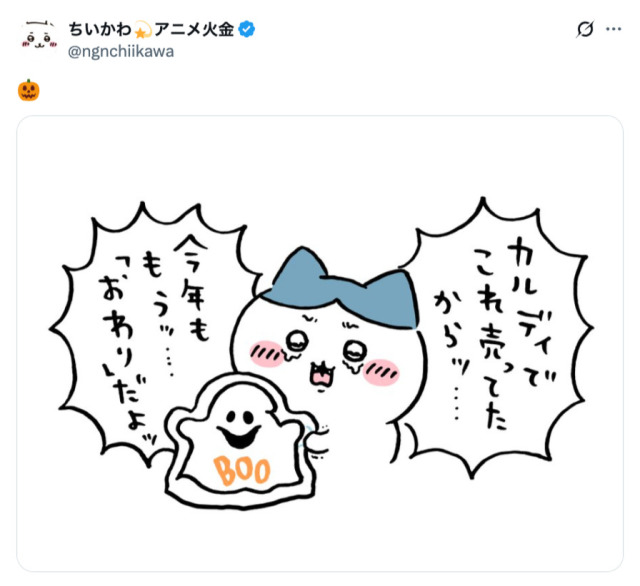Click the star emoji in the display name

(x=143, y=30)
